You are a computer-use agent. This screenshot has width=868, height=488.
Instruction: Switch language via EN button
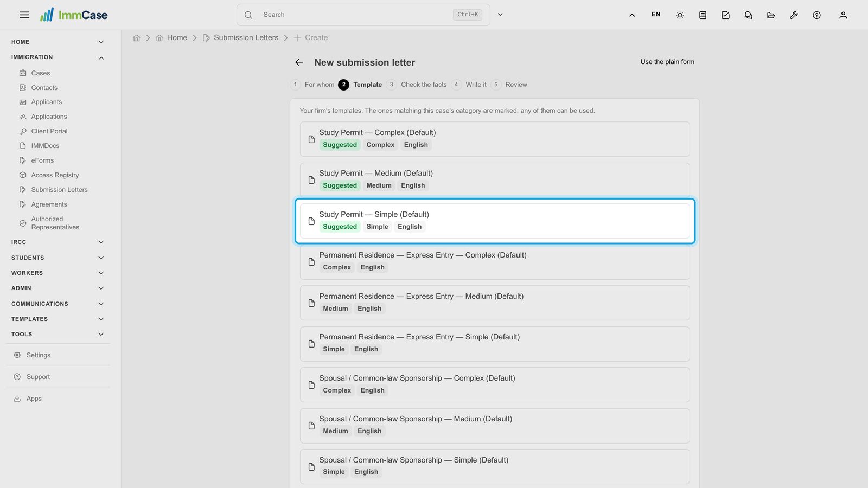click(x=656, y=15)
